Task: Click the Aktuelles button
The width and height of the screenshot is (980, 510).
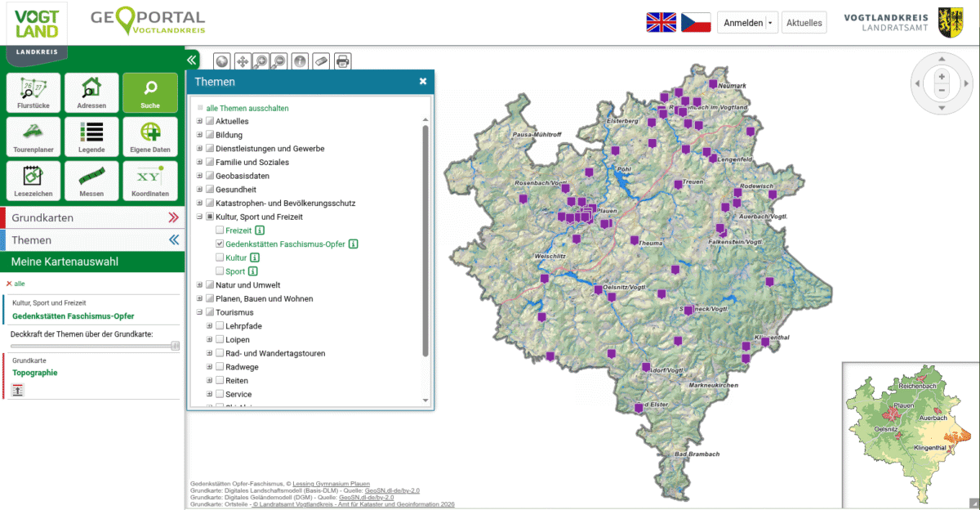Action: point(804,23)
